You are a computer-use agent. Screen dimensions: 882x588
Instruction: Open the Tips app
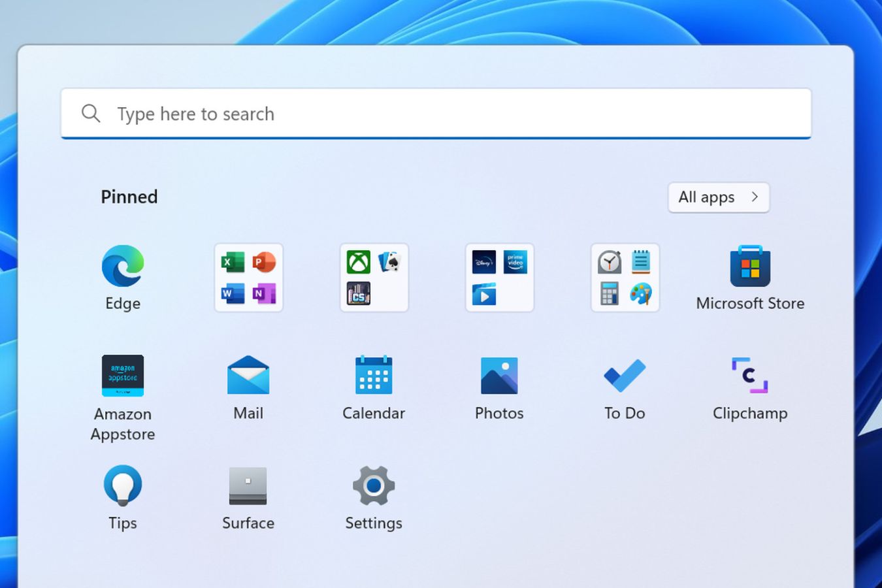click(x=123, y=485)
